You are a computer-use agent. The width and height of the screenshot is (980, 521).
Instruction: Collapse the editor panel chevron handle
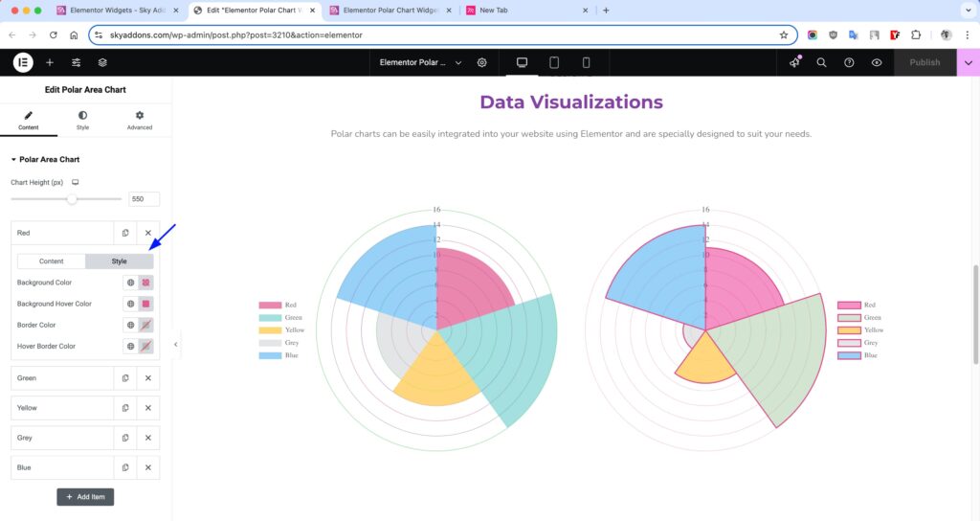click(176, 344)
